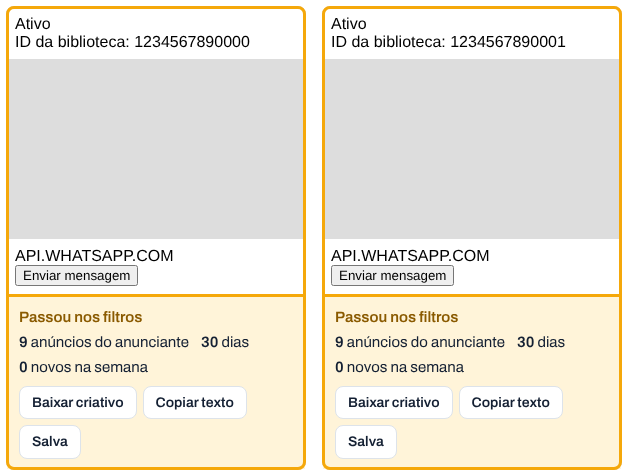The image size is (630, 470).
Task: Open the gray creative preview of ad 1234567890000
Action: click(156, 149)
